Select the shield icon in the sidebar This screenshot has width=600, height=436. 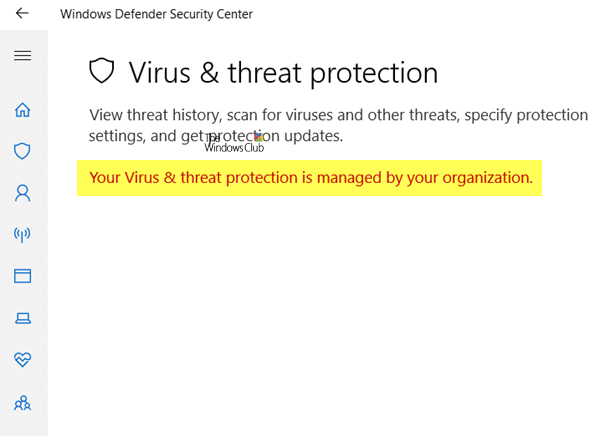tap(22, 151)
